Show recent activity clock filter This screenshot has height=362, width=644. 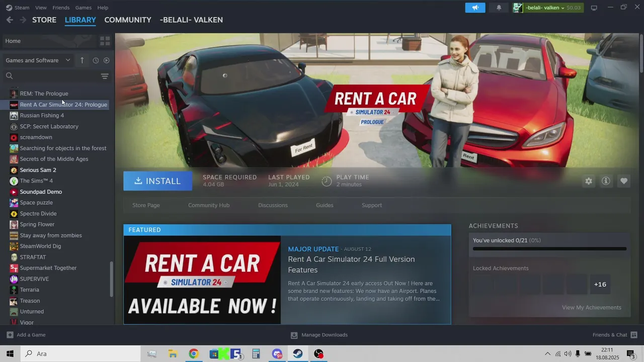(96, 60)
